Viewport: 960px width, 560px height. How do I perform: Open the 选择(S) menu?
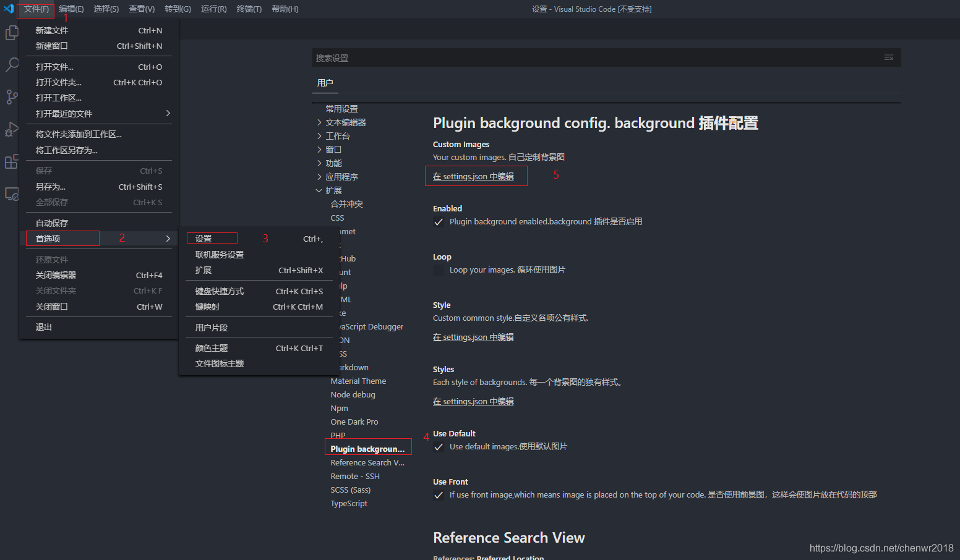click(106, 9)
